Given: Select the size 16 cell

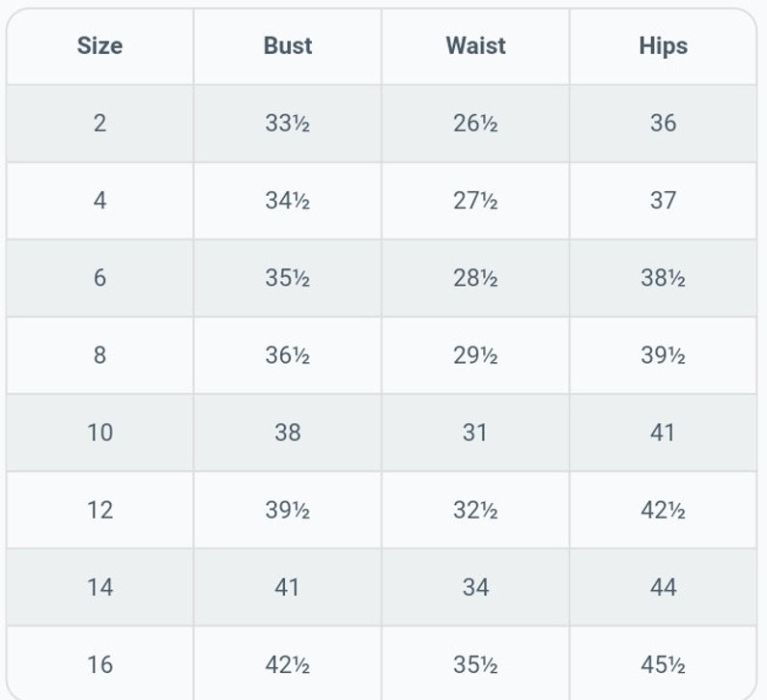Looking at the screenshot, I should click(99, 665).
